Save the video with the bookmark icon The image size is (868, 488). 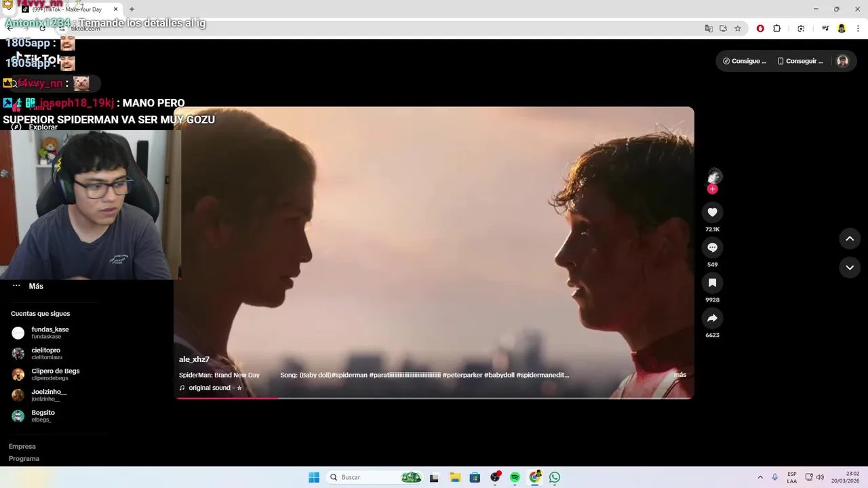click(712, 283)
